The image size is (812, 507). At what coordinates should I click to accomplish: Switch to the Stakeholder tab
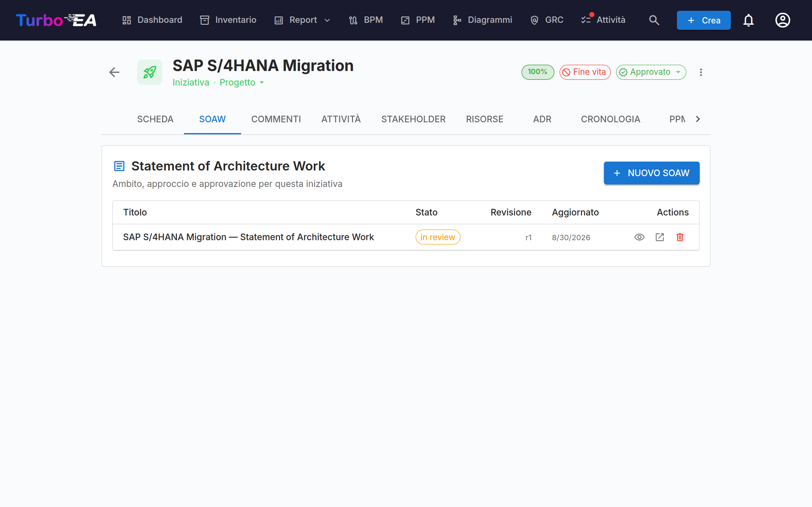pos(413,119)
